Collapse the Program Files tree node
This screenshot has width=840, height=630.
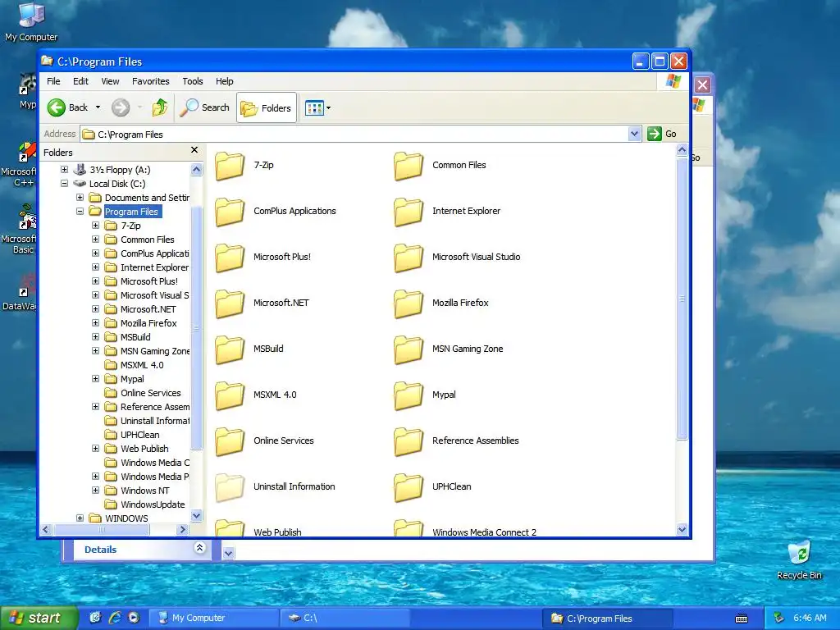click(80, 212)
